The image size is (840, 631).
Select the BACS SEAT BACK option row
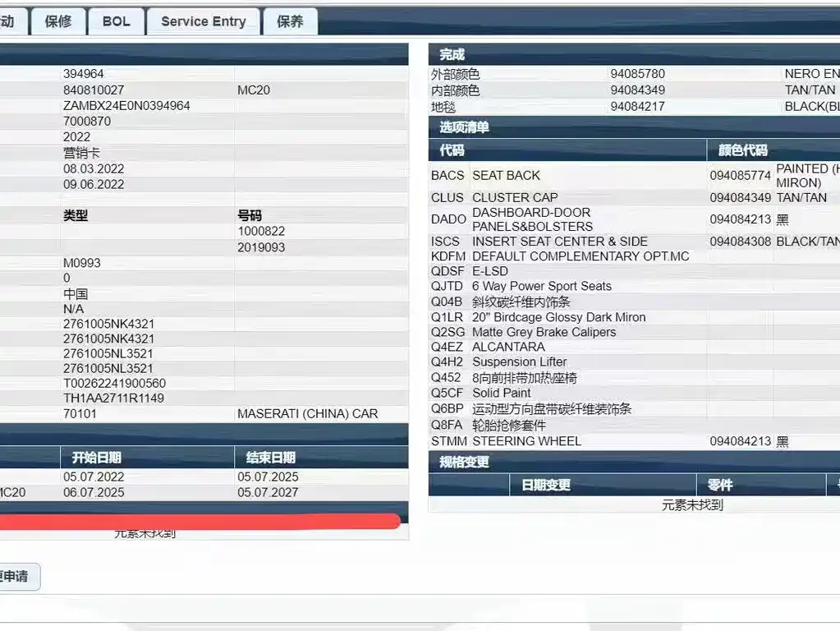506,176
